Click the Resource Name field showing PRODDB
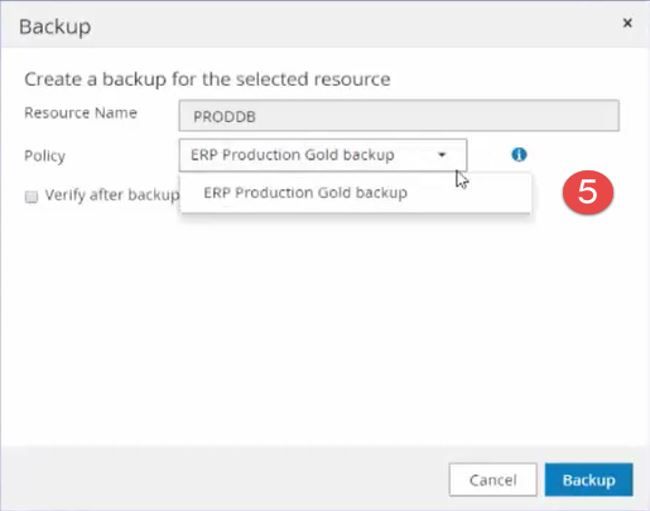 coord(398,116)
